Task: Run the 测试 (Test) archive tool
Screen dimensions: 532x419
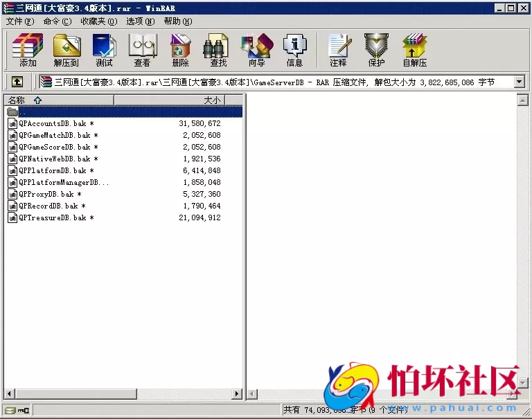Action: (104, 50)
